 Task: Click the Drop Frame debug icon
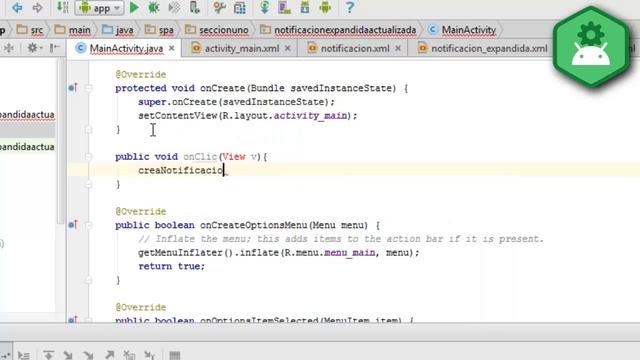(129, 355)
